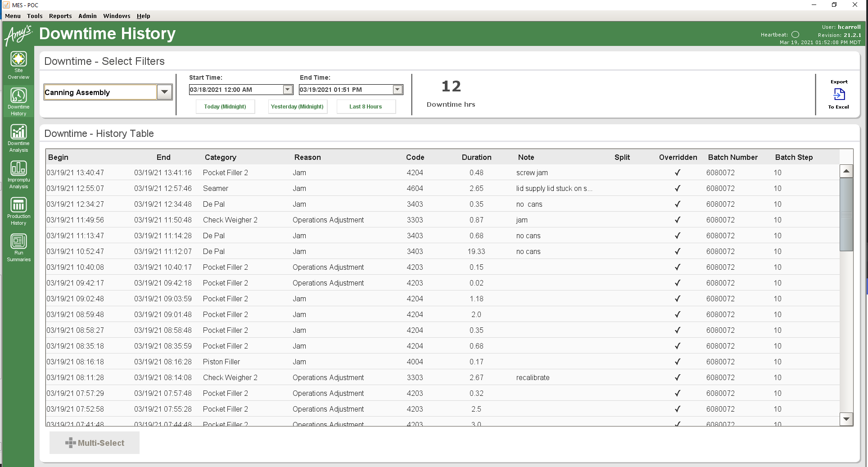Open Production History sidebar icon
The width and height of the screenshot is (868, 467).
[x=18, y=211]
